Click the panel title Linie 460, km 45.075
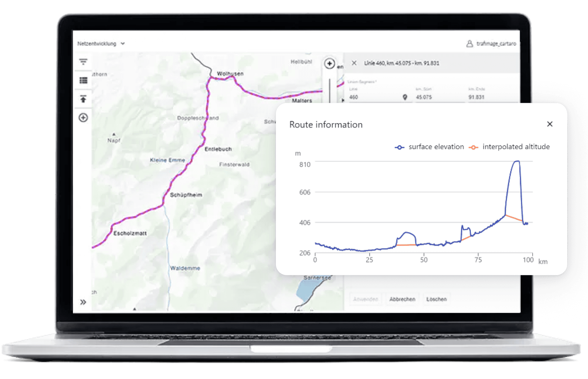Screen dimensions: 588x379 [401, 63]
